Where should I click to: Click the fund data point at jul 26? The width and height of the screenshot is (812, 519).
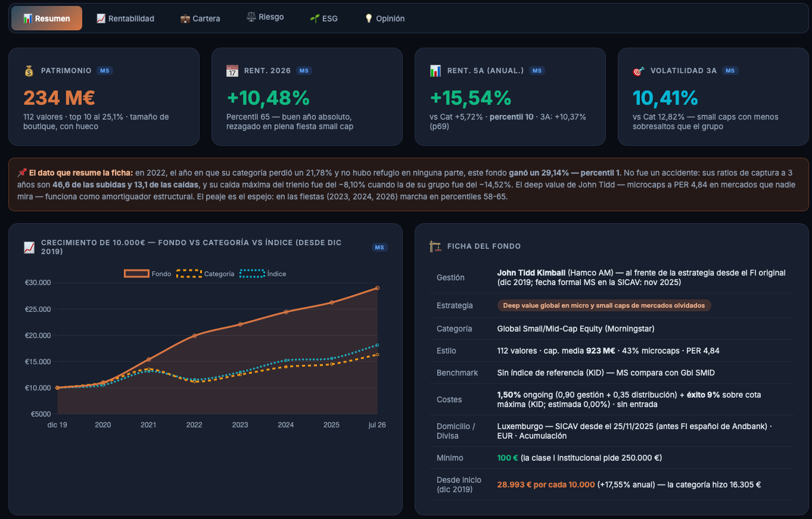click(x=378, y=288)
